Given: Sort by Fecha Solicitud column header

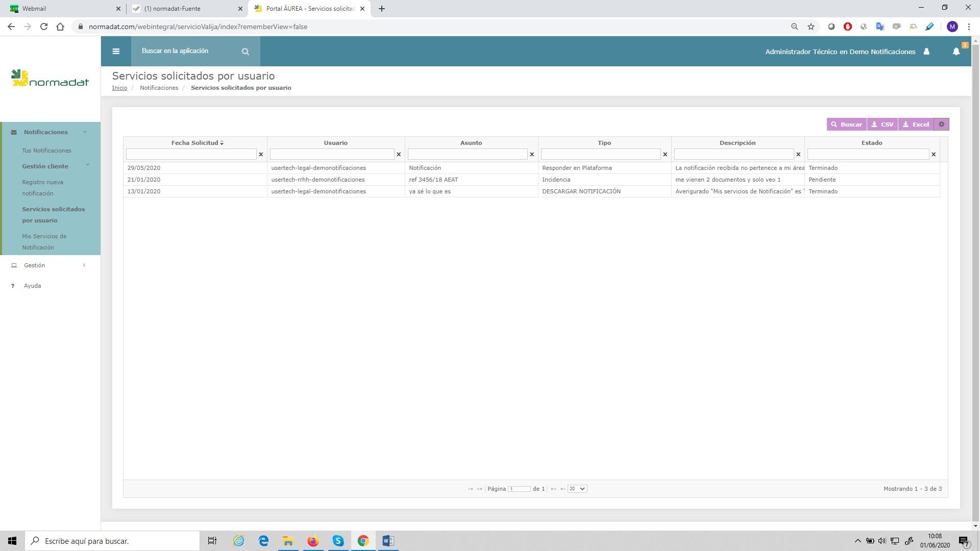Looking at the screenshot, I should pyautogui.click(x=197, y=143).
